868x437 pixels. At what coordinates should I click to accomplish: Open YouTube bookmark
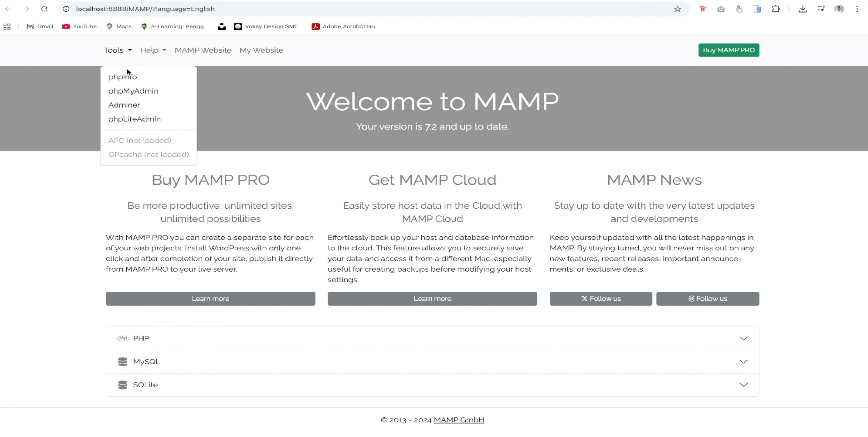click(79, 27)
